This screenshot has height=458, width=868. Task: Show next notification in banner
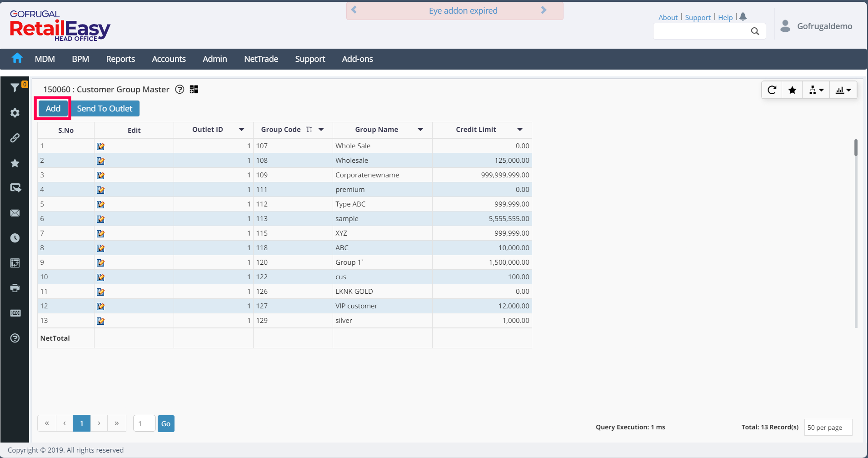(x=544, y=10)
